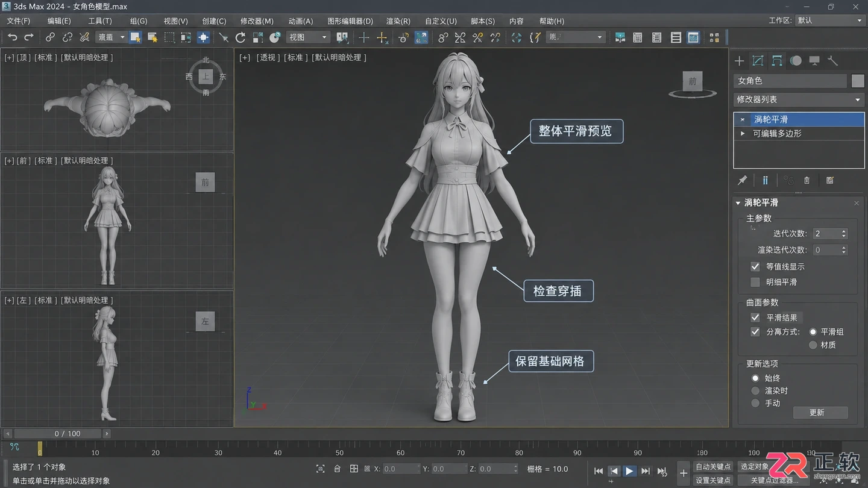Screen dimensions: 868x488
Task: Open the Motion panel sphere icon
Action: pyautogui.click(x=796, y=61)
